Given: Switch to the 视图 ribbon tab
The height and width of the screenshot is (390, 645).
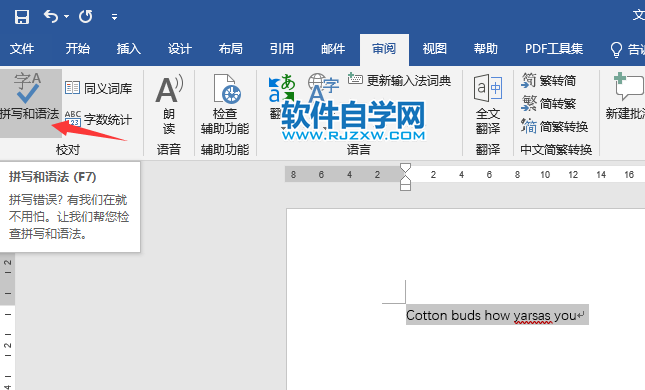Looking at the screenshot, I should [x=435, y=49].
